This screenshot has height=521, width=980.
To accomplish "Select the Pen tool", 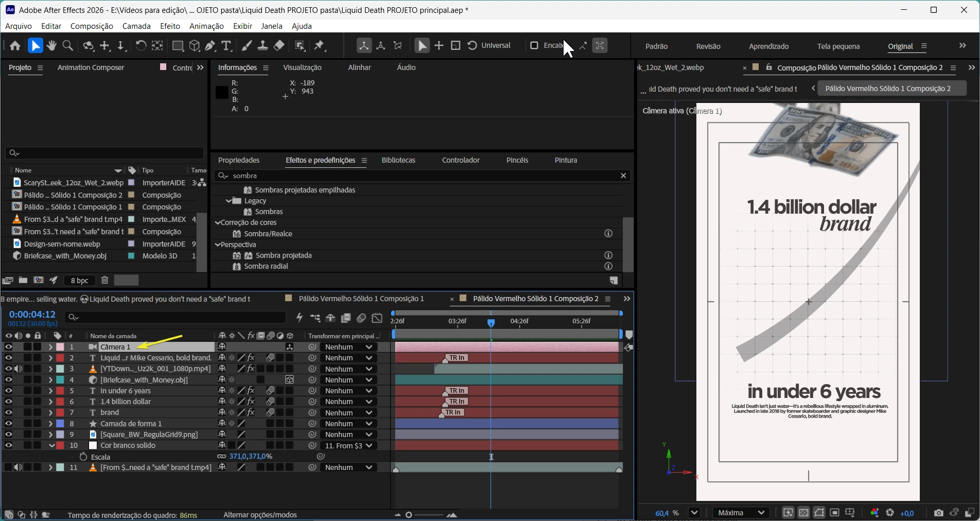I will 210,46.
